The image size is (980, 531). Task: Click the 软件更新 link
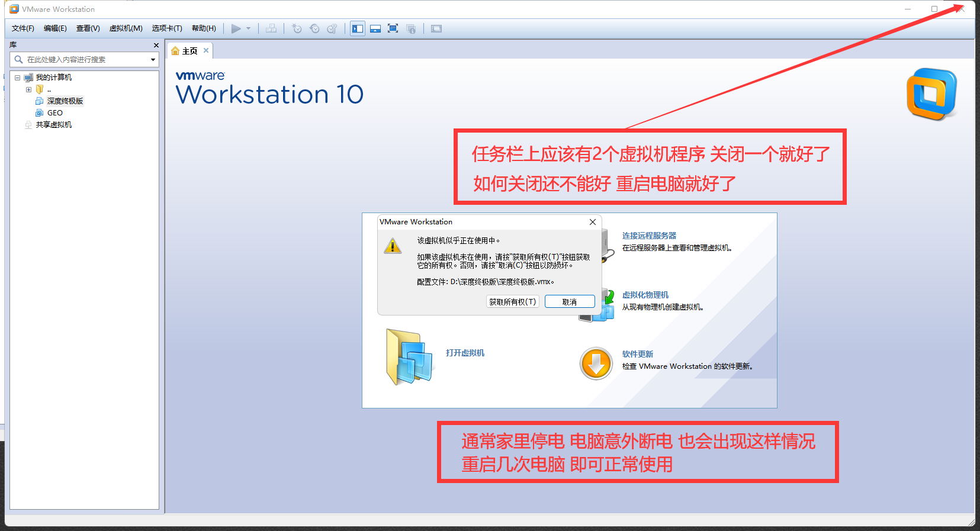[x=638, y=354]
